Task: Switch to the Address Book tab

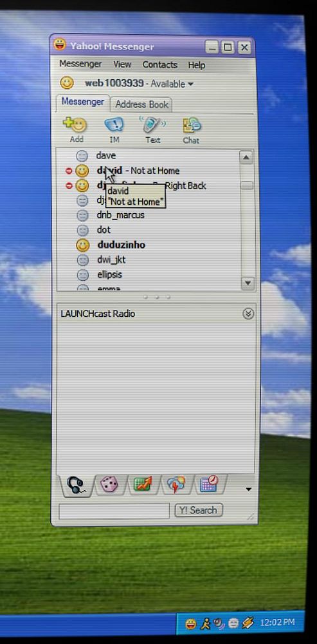Action: click(x=141, y=104)
